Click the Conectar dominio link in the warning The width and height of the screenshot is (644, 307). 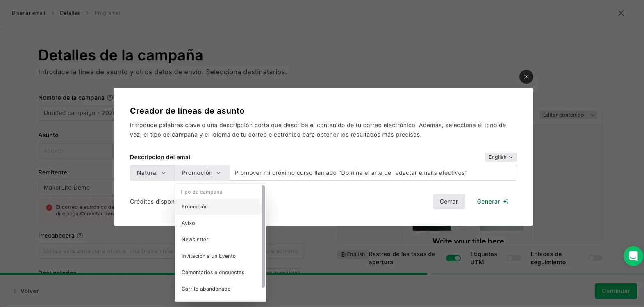(97, 214)
